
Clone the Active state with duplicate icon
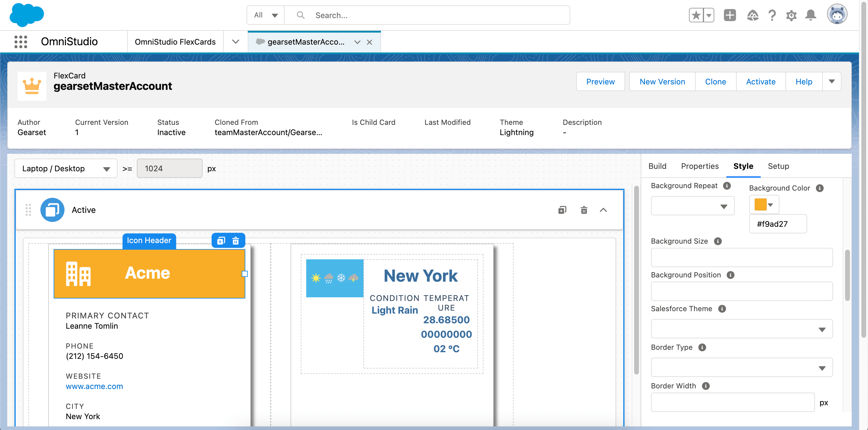pyautogui.click(x=562, y=210)
